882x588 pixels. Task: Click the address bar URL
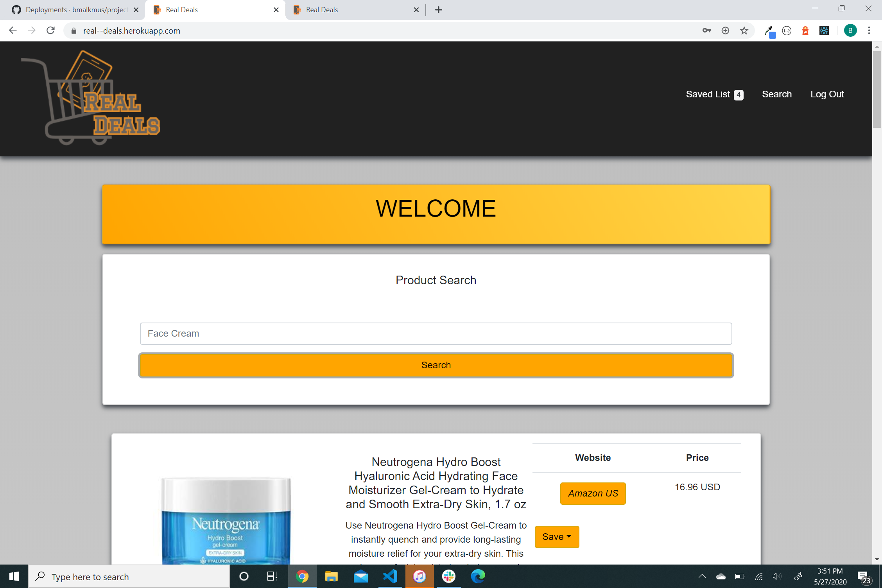pos(132,31)
